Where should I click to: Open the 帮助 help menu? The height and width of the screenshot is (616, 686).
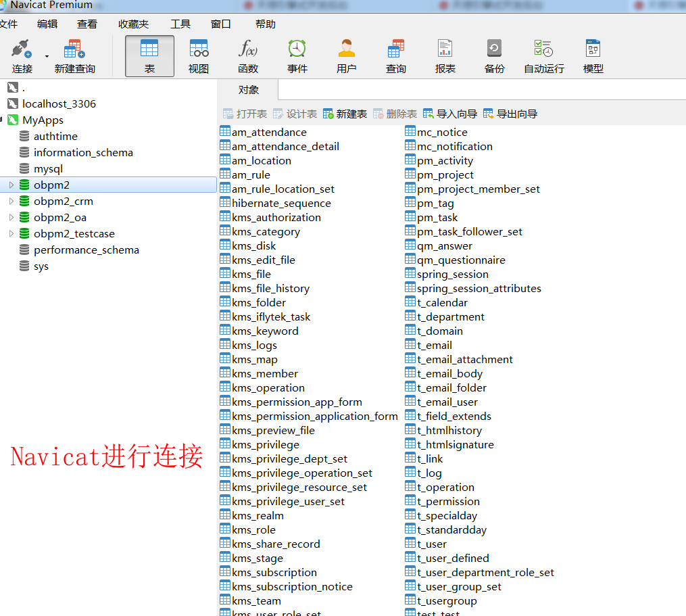click(x=266, y=24)
